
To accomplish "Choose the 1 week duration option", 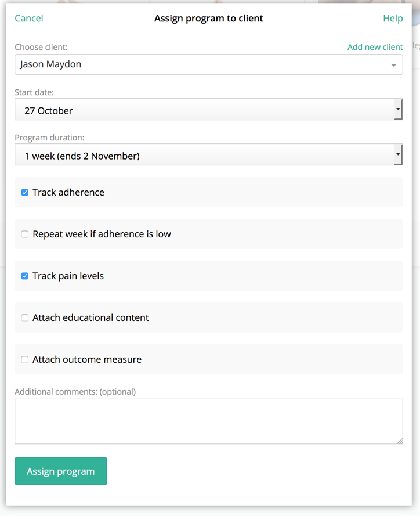I will 174,155.
